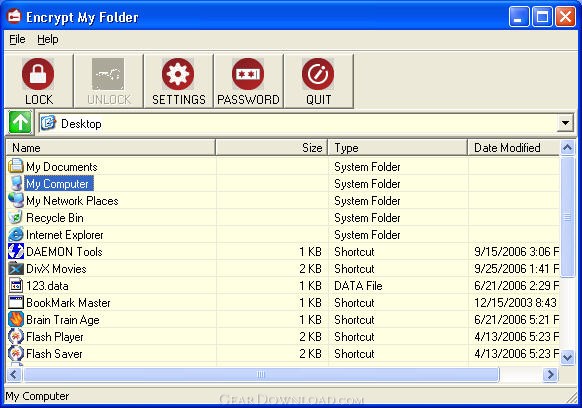Sort the list by the Size column
The height and width of the screenshot is (408, 582).
coord(271,148)
